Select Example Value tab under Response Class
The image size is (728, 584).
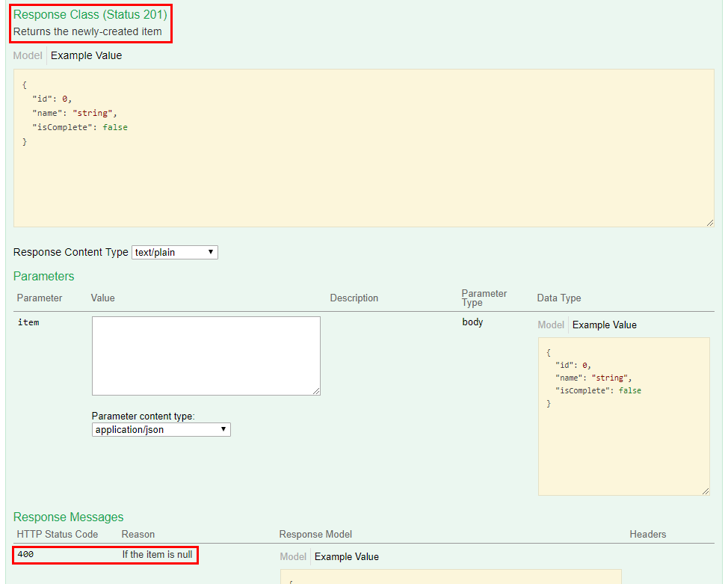(x=86, y=55)
